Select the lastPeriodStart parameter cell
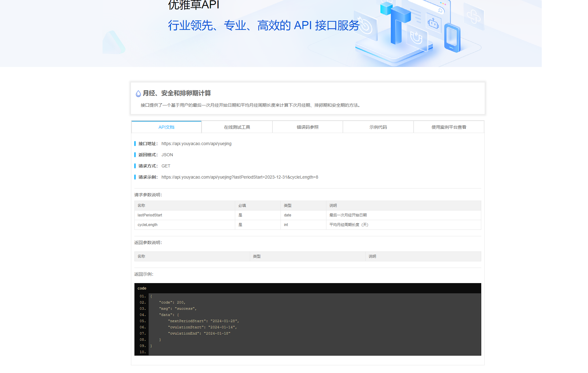The width and height of the screenshot is (588, 373). [185, 215]
